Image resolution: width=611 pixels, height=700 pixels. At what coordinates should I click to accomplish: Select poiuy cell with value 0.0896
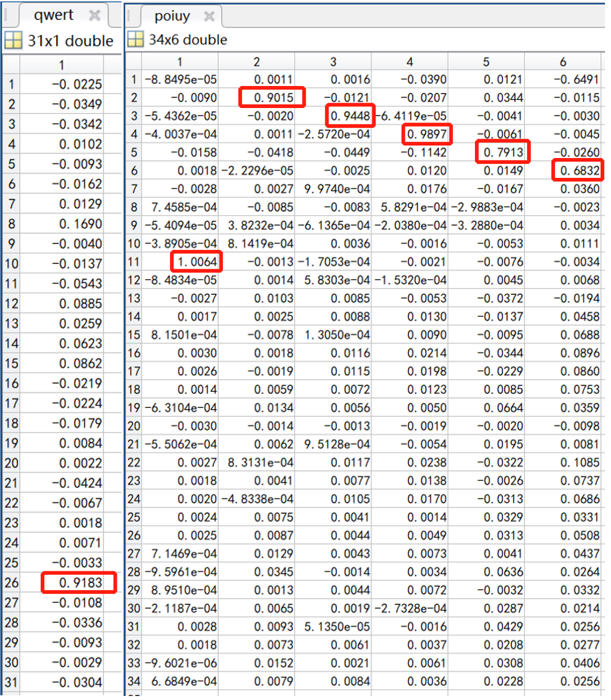(x=563, y=353)
